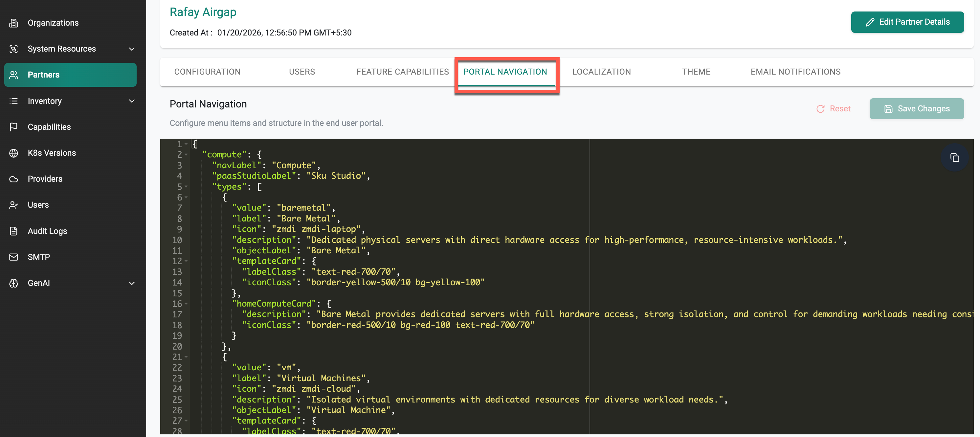Click the SMTP envelope icon
The width and height of the screenshot is (980, 437).
[14, 257]
